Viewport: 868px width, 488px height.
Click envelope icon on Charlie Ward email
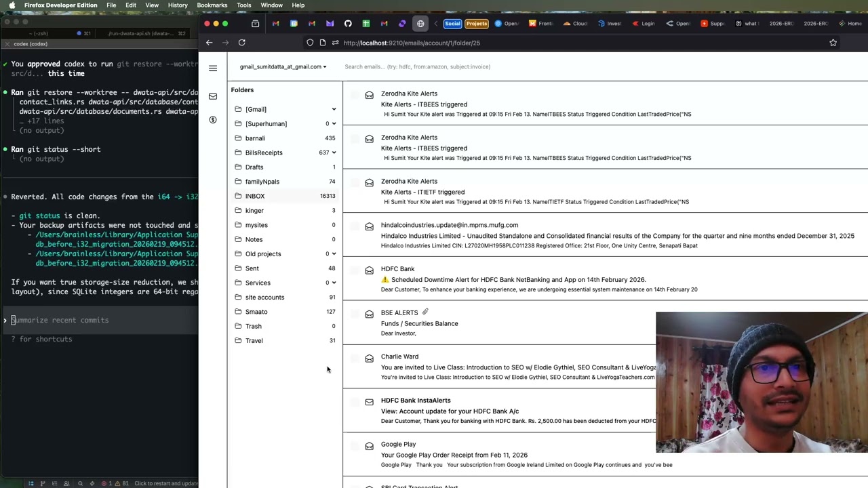(369, 358)
